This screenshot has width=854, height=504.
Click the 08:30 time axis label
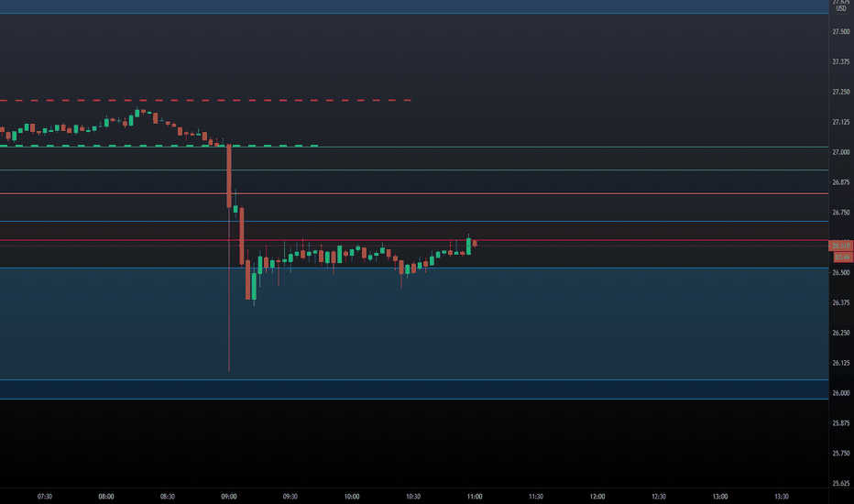[168, 497]
